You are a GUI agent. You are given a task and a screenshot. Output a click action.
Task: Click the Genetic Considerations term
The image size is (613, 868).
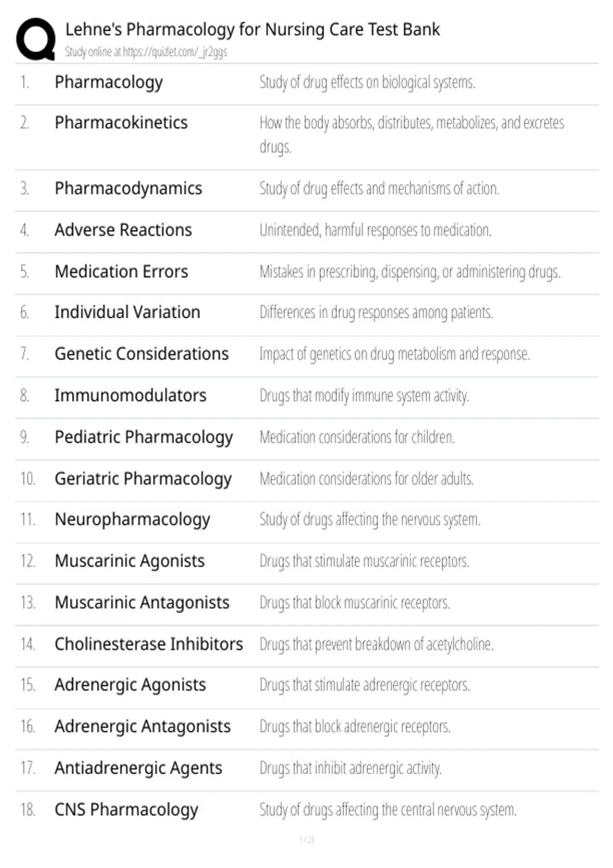click(x=142, y=353)
